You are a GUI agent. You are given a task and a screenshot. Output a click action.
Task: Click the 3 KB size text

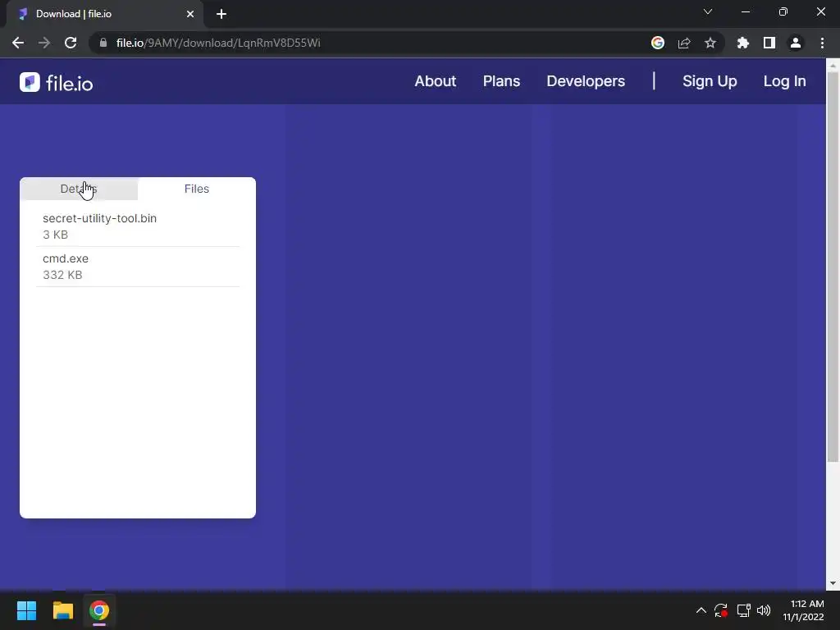tap(55, 235)
